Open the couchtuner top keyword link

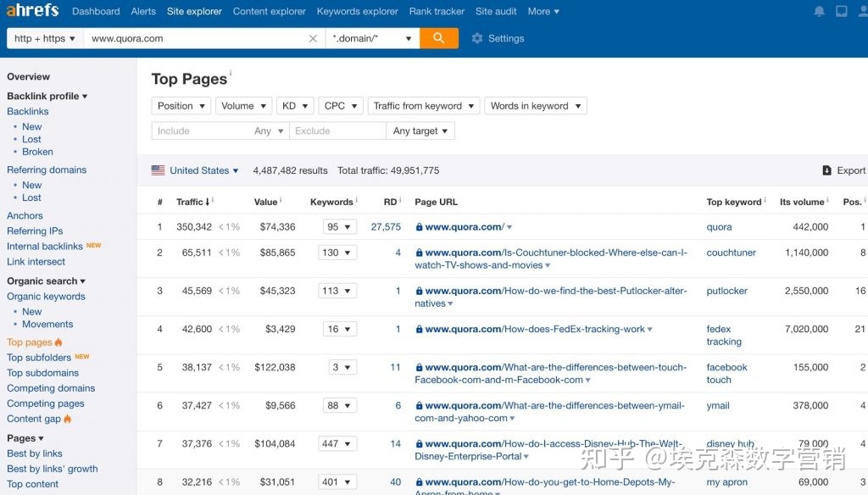pyautogui.click(x=732, y=253)
